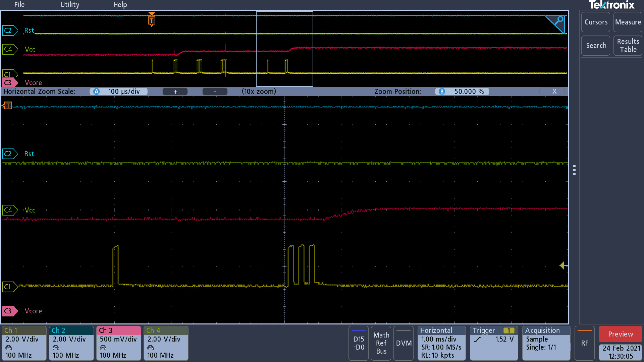Toggle the RF button

[585, 343]
